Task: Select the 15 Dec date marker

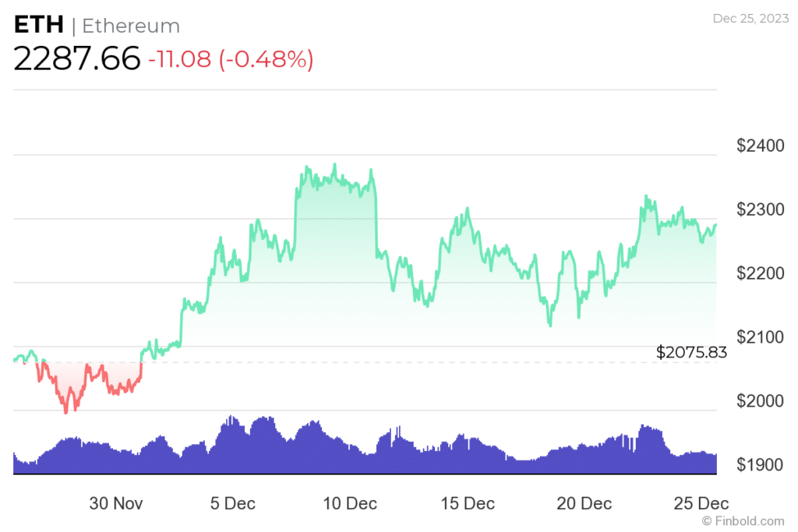Action: pos(468,503)
